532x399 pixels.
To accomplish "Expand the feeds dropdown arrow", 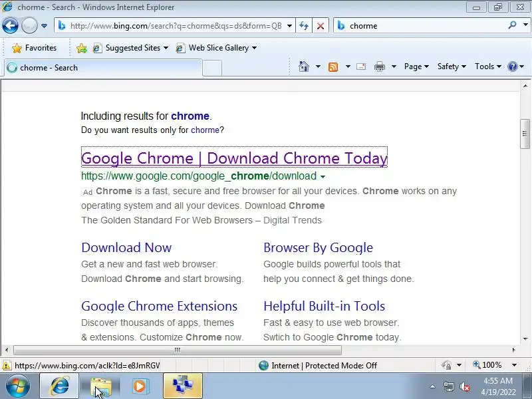I will point(348,66).
